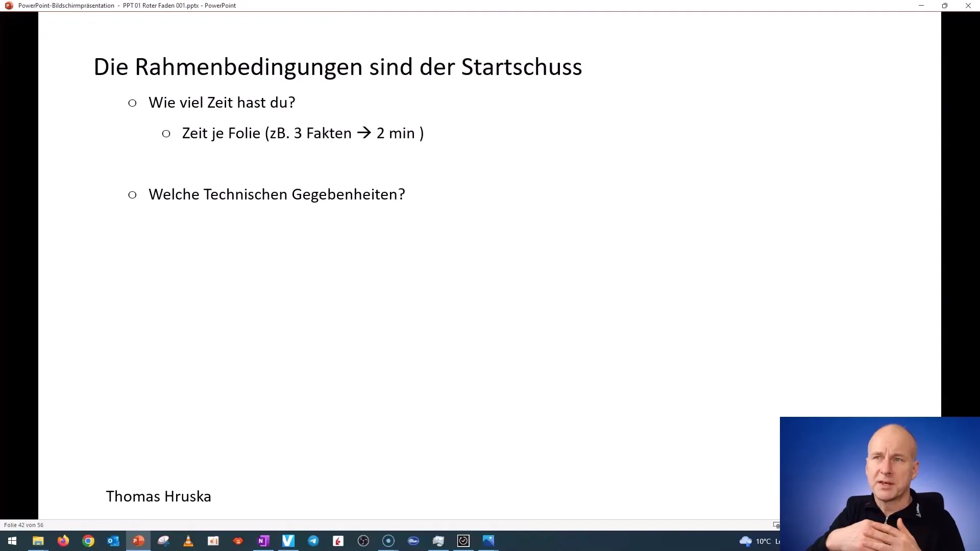Click bullet 'Wie viel Zeit hast du?'
This screenshot has height=551, width=980.
pos(222,103)
